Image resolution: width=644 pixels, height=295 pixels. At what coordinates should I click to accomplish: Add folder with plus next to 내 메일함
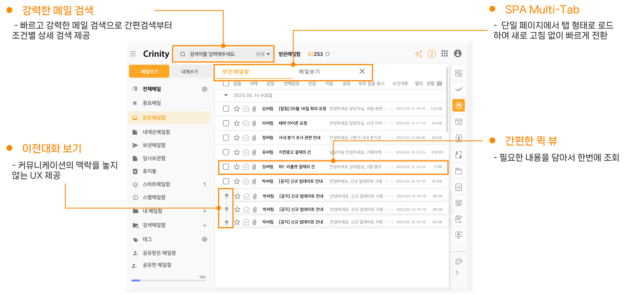204,211
